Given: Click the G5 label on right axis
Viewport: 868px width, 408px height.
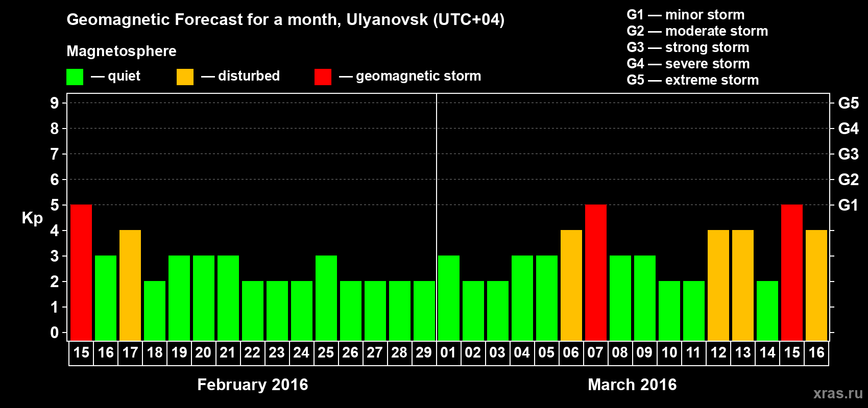Looking at the screenshot, I should pyautogui.click(x=849, y=103).
